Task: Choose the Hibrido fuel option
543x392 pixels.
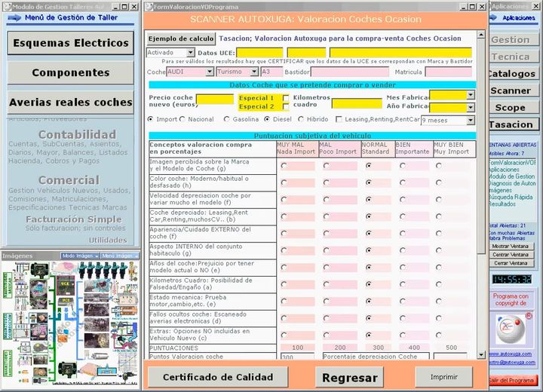Action: pos(301,119)
